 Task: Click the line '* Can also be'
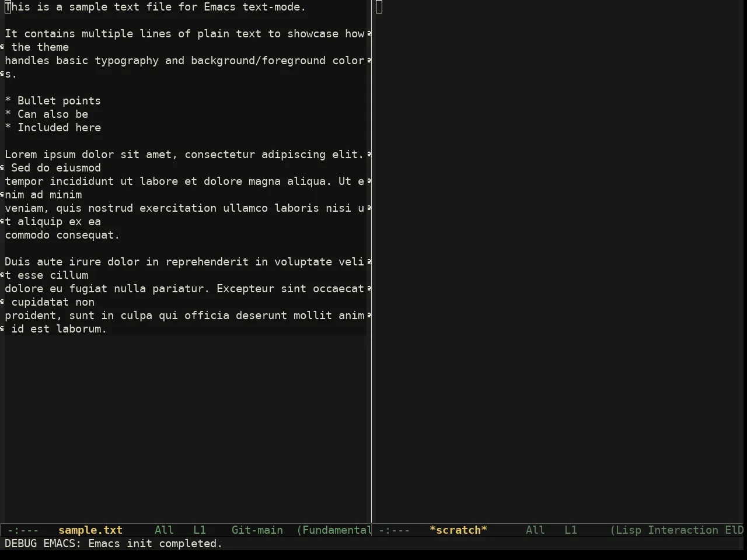point(46,114)
